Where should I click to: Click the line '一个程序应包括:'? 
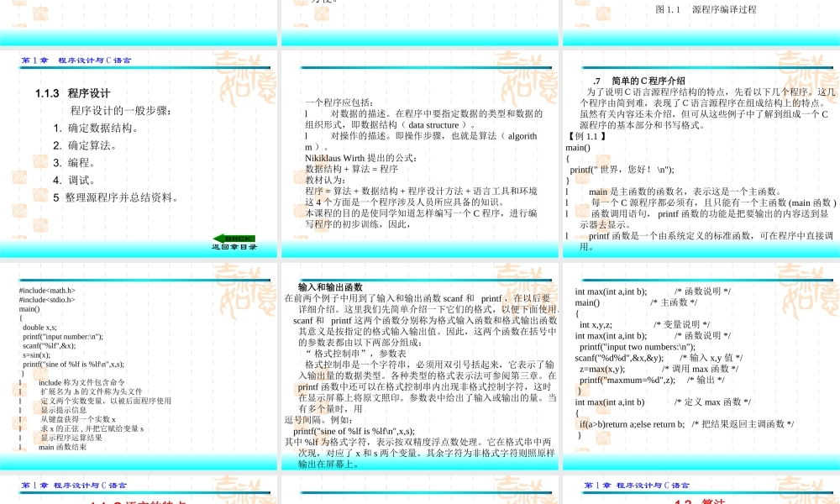339,102
